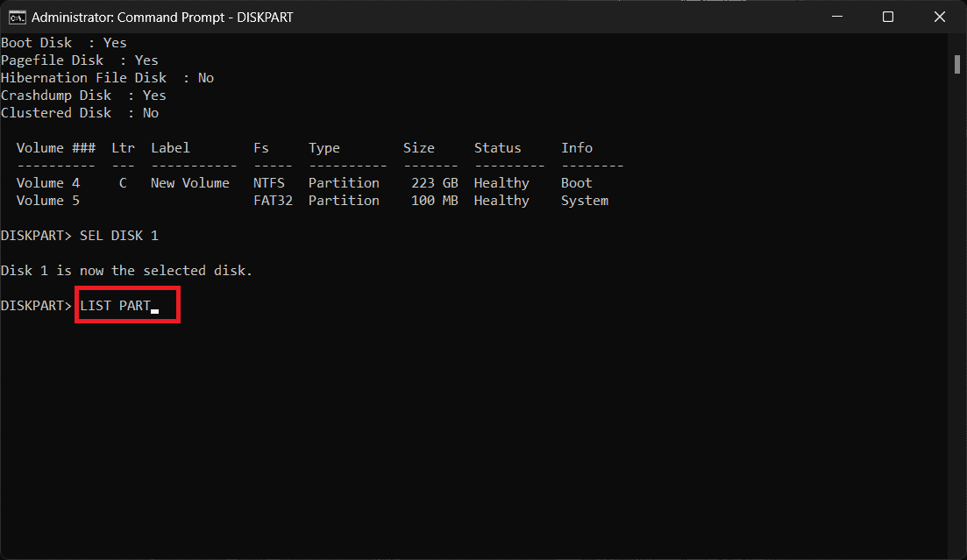Click the 'Hibernation File Disk' line
This screenshot has width=967, height=560.
pyautogui.click(x=107, y=78)
